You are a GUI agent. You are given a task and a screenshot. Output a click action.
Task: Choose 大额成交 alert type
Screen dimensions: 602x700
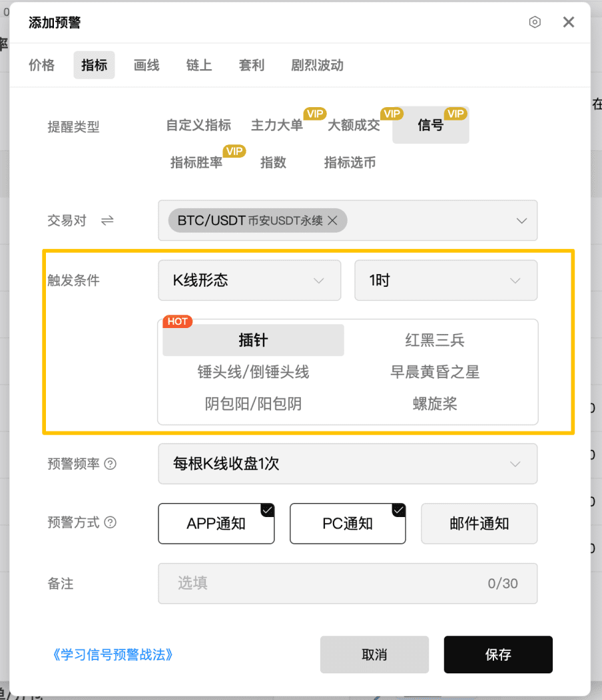354,125
